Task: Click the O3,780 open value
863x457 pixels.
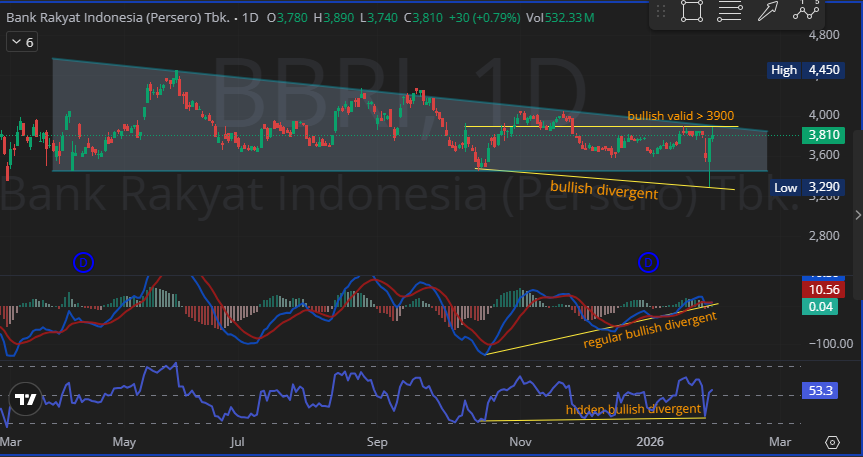Action: 287,18
